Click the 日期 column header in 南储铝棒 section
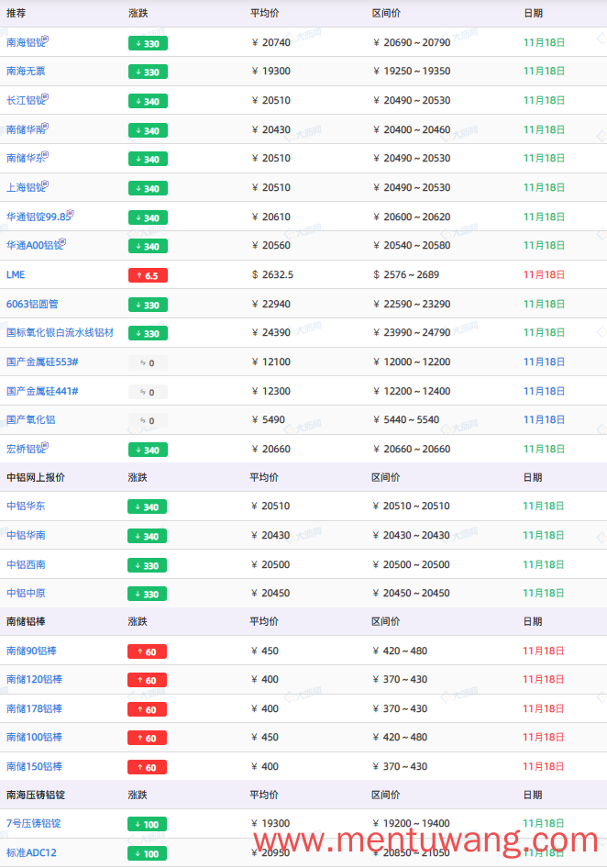Image resolution: width=607 pixels, height=868 pixels. pos(533,622)
